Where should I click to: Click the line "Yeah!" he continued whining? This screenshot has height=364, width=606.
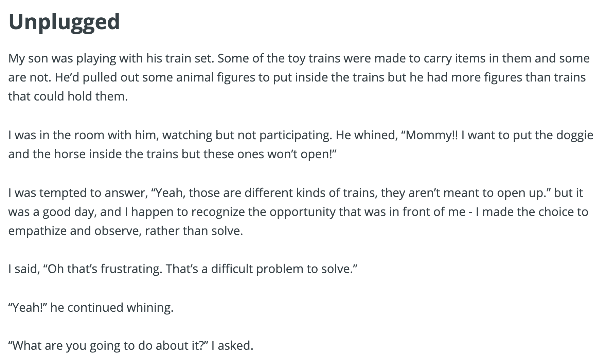[x=91, y=307]
